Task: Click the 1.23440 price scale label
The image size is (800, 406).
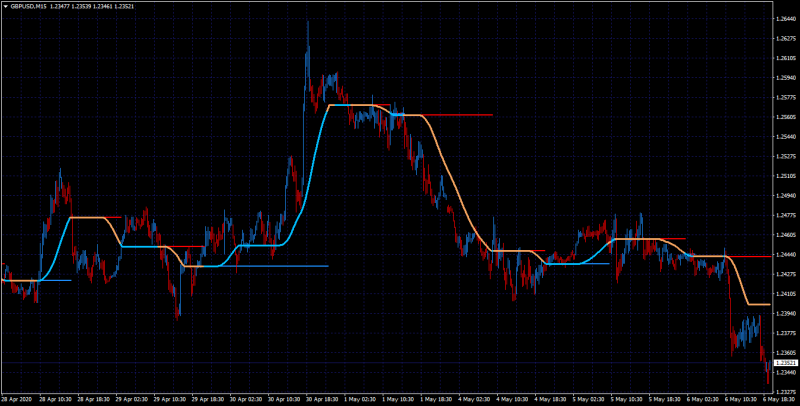Action: [786, 372]
